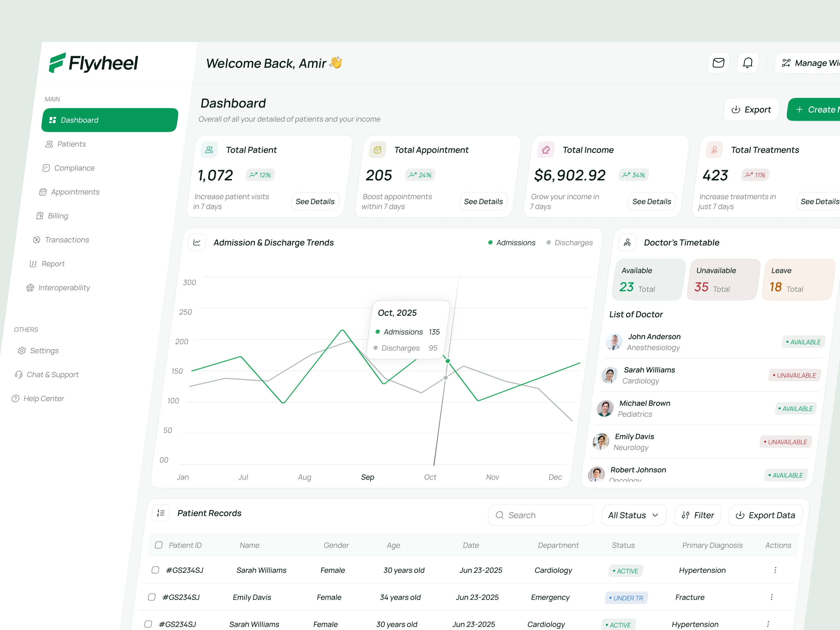Image resolution: width=840 pixels, height=630 pixels.
Task: Click the Patient Records list icon
Action: coord(161,513)
